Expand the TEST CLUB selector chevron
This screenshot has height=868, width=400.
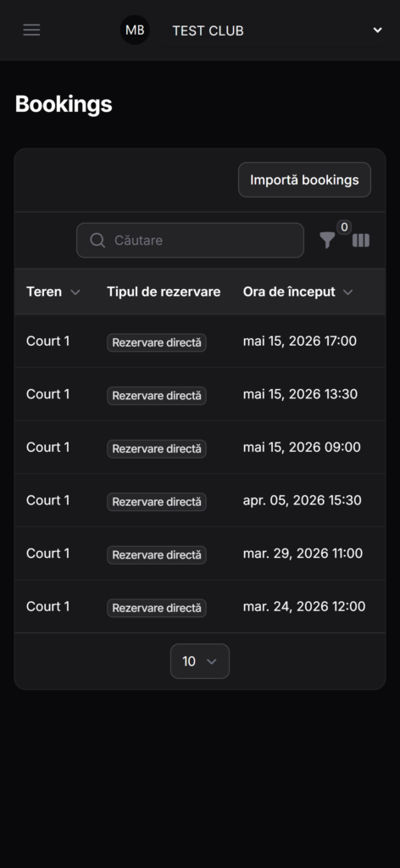pyautogui.click(x=377, y=30)
